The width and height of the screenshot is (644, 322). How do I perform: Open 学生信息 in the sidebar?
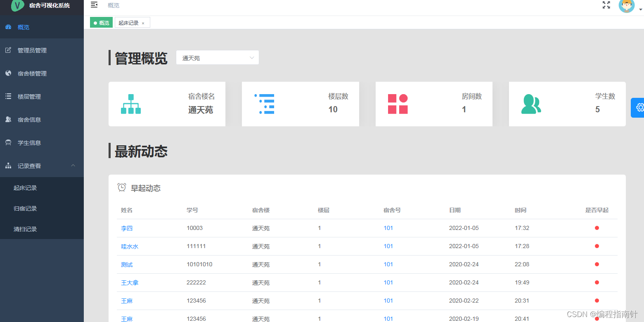[x=42, y=143]
